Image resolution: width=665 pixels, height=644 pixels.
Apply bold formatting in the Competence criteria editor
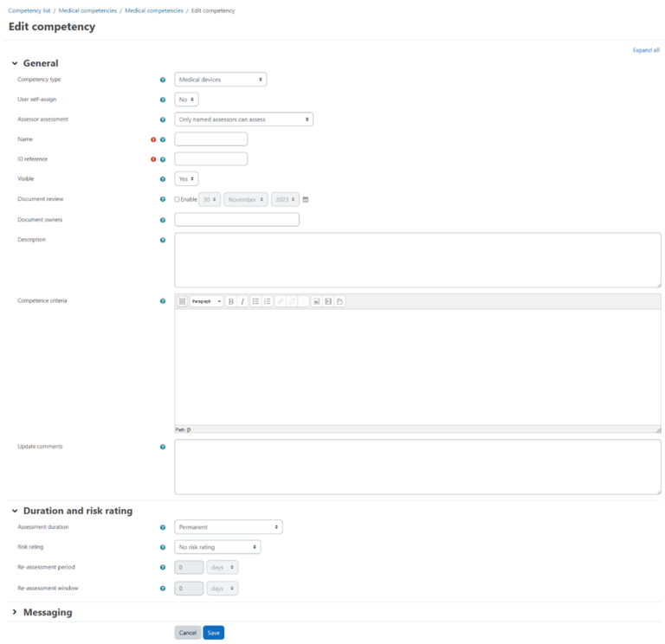[x=230, y=301]
